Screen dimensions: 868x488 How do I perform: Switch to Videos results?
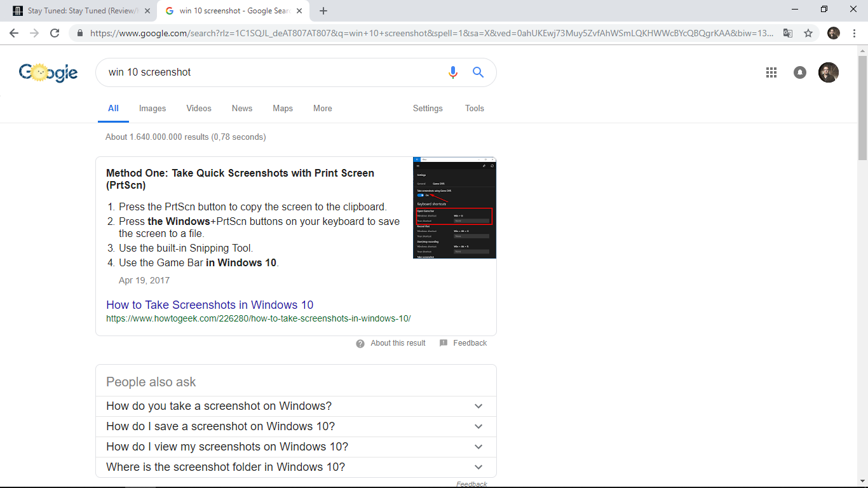click(199, 109)
